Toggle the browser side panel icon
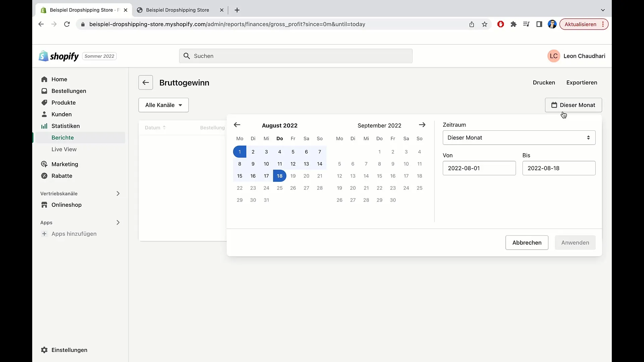 (x=539, y=24)
